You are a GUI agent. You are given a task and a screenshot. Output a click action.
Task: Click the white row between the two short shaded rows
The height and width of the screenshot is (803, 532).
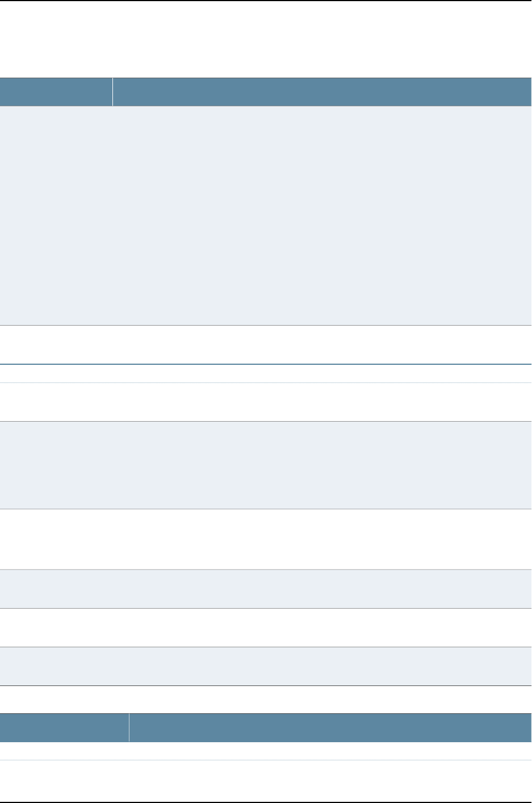pyautogui.click(x=266, y=627)
